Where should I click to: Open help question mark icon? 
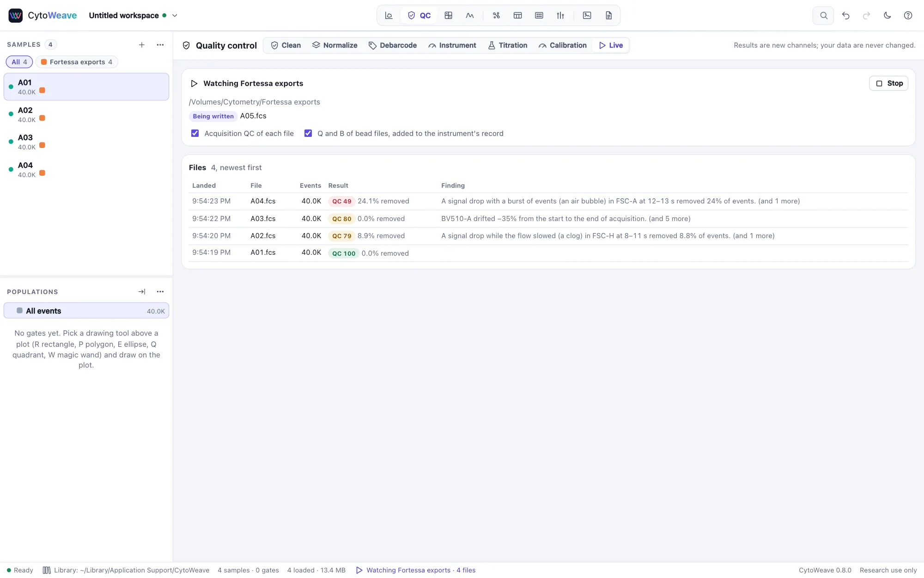pos(908,15)
